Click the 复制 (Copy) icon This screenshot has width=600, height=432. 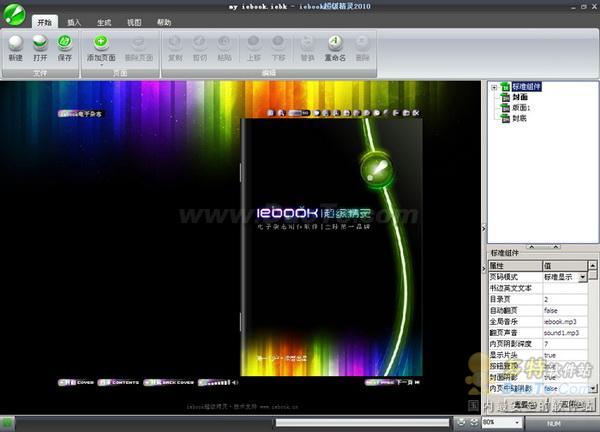point(175,43)
